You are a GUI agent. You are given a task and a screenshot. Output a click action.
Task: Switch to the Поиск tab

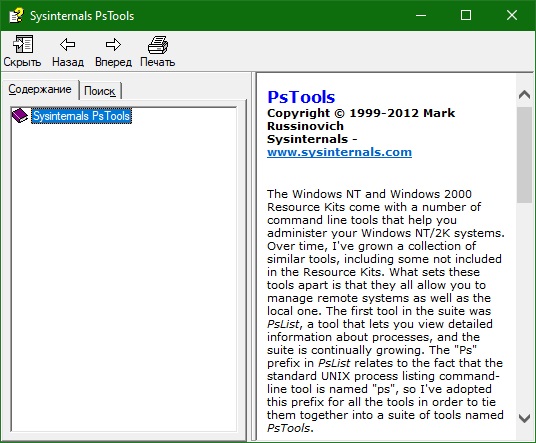[99, 91]
